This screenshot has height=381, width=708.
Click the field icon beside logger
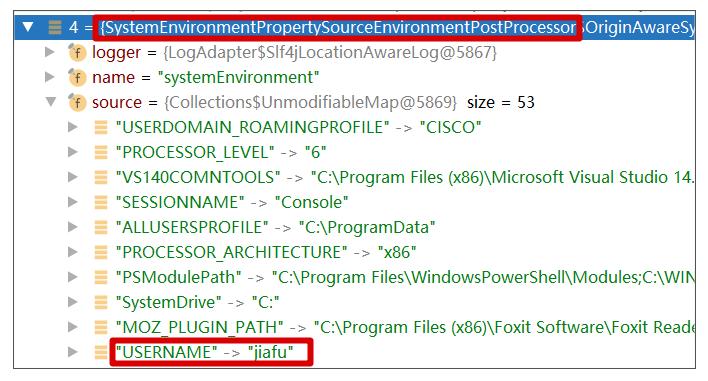pos(77,52)
